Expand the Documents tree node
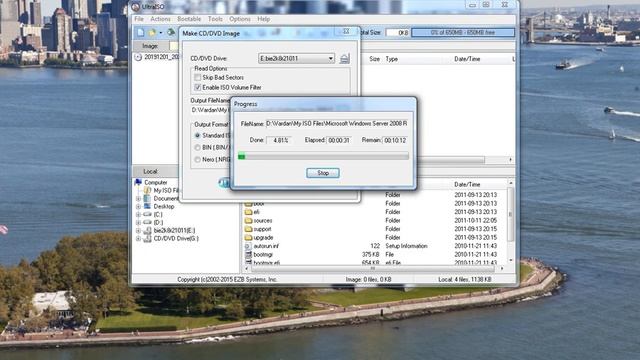 pyautogui.click(x=138, y=199)
